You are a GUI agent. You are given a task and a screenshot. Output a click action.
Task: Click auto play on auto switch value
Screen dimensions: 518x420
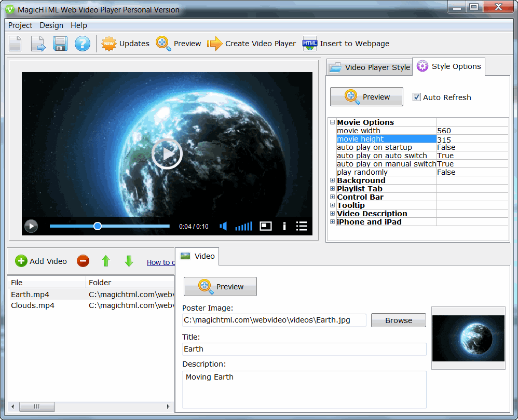point(472,156)
